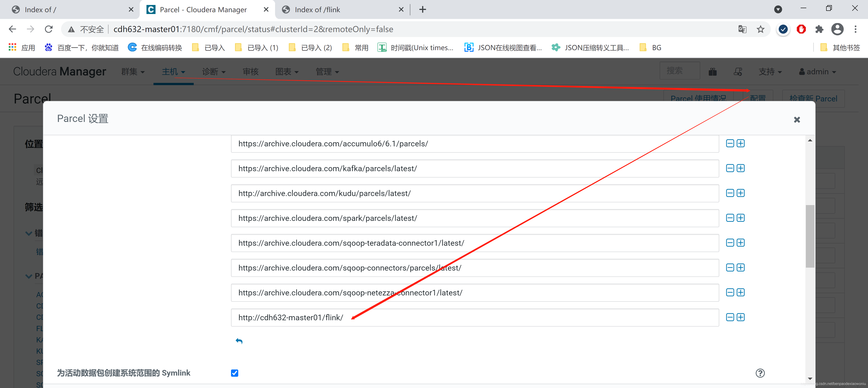Image resolution: width=868 pixels, height=388 pixels.
Task: Remove the spark parcel URL row
Action: [x=730, y=218]
